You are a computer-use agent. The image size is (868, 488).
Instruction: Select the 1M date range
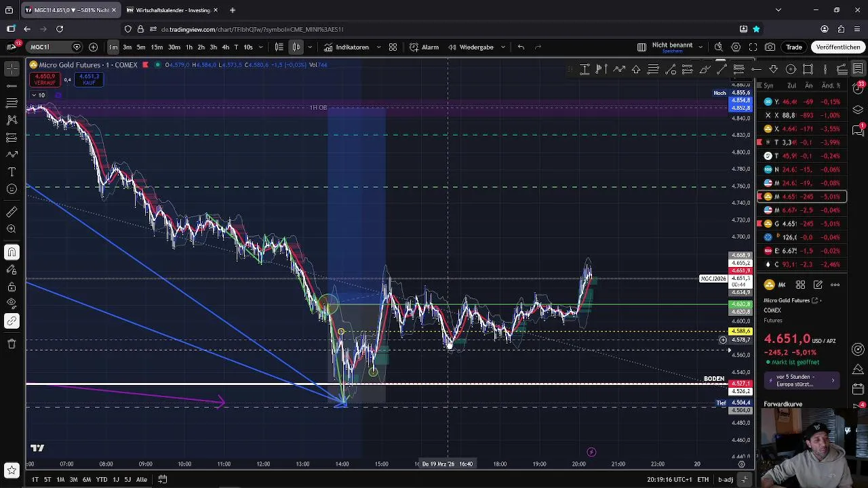[x=60, y=479]
